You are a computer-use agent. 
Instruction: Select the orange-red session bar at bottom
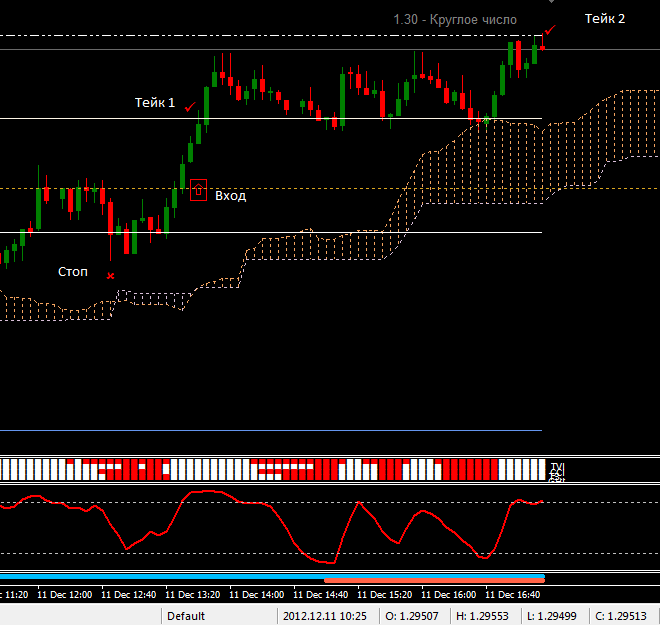click(x=434, y=580)
